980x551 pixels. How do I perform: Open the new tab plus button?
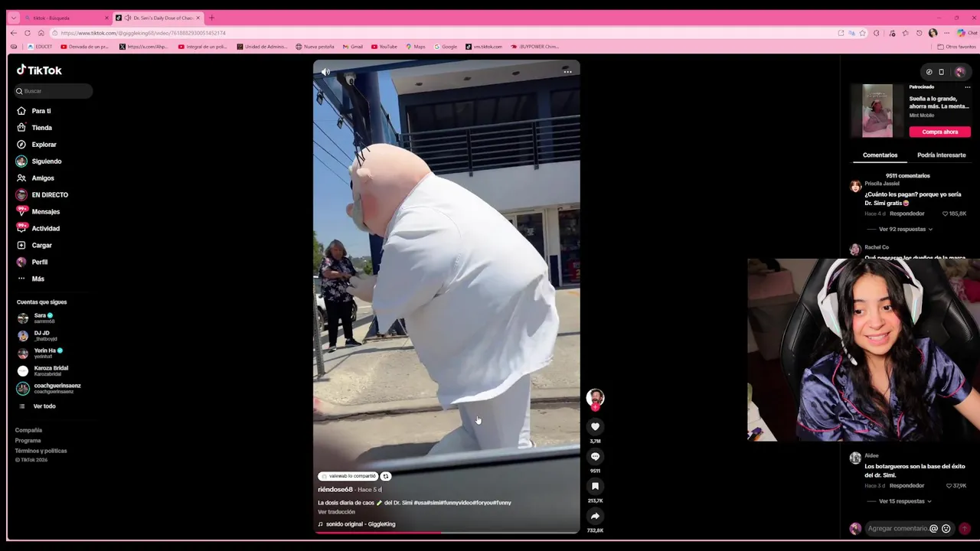pos(212,18)
